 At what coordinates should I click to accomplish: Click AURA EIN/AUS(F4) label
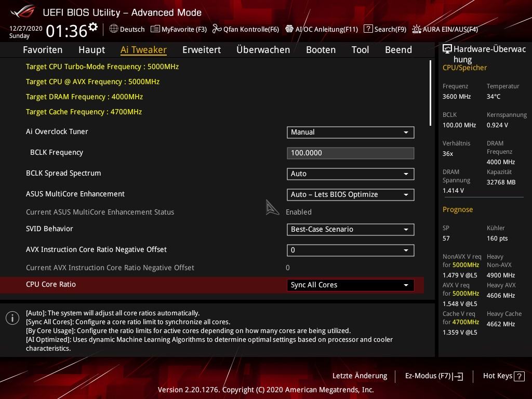click(450, 29)
